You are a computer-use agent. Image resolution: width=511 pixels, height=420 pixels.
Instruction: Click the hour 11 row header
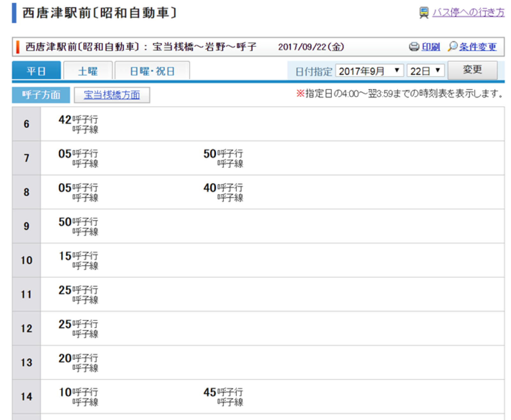tap(27, 294)
